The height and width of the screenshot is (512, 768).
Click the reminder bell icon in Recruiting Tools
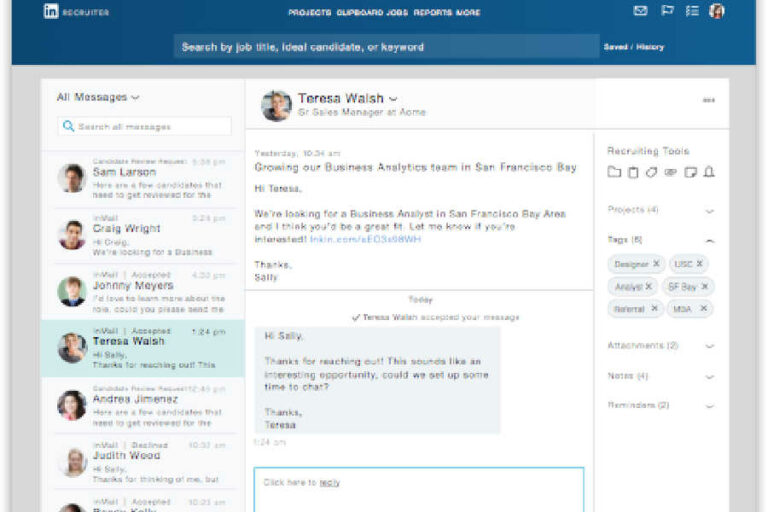point(709,172)
